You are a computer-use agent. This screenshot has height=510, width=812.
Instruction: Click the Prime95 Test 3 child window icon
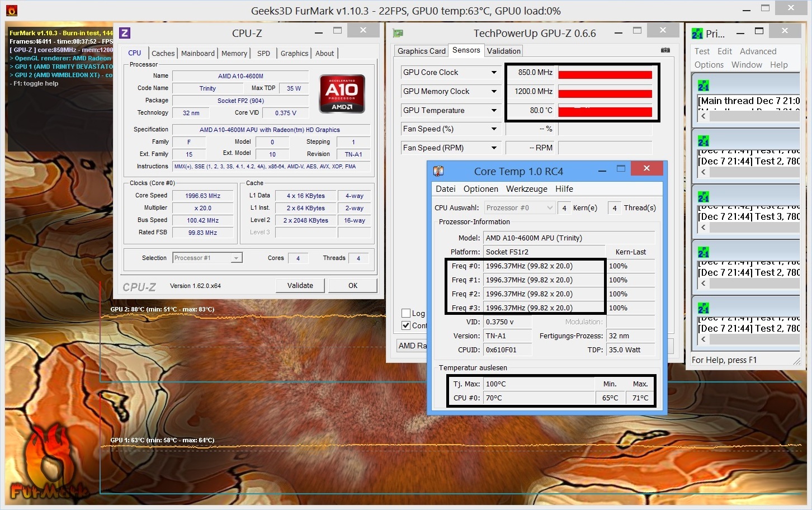[704, 197]
